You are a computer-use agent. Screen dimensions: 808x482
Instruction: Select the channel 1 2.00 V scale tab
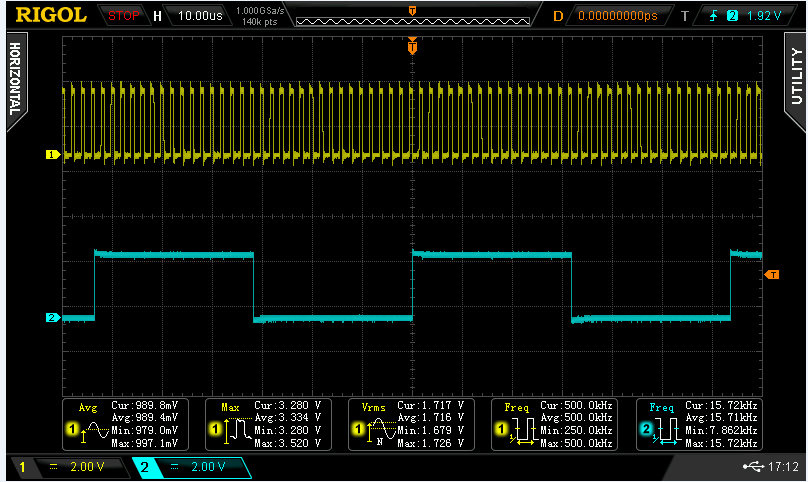[69, 467]
